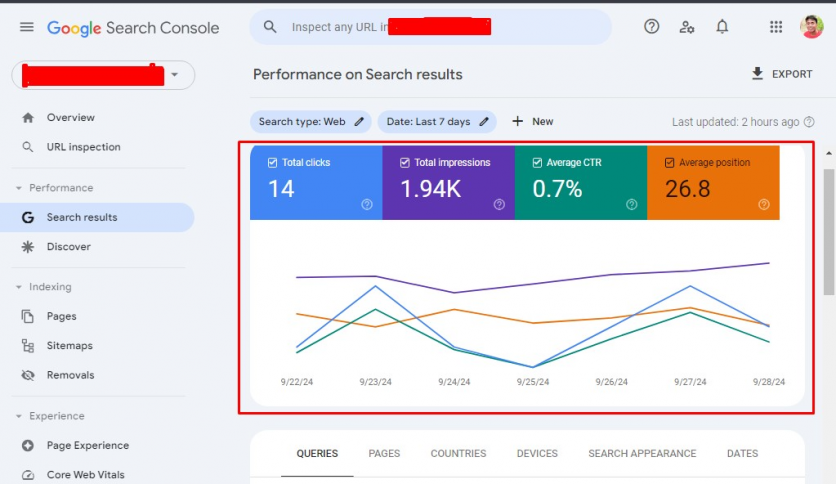Click help icon on Average position card
The height and width of the screenshot is (484, 836).
[x=764, y=204]
